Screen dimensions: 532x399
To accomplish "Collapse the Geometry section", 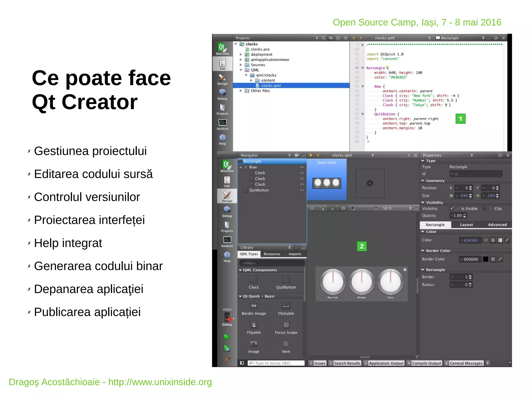I will click(x=423, y=181).
